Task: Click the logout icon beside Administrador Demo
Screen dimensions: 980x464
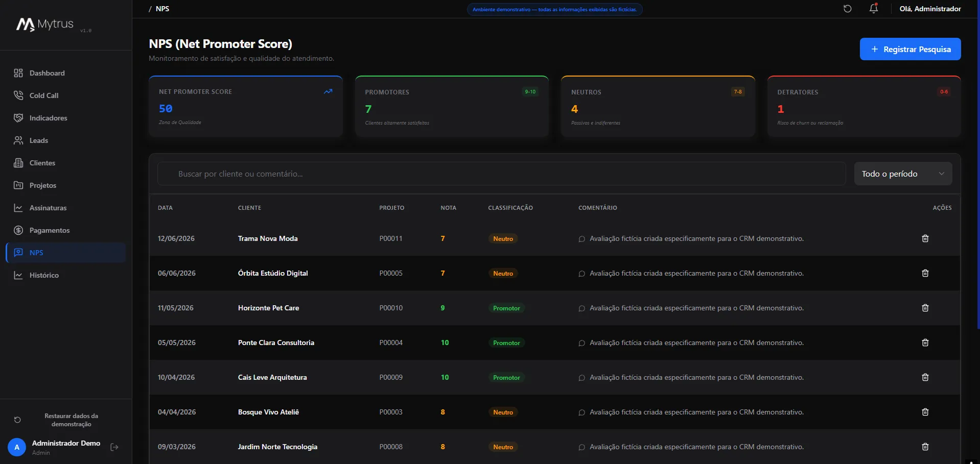Action: click(x=114, y=447)
